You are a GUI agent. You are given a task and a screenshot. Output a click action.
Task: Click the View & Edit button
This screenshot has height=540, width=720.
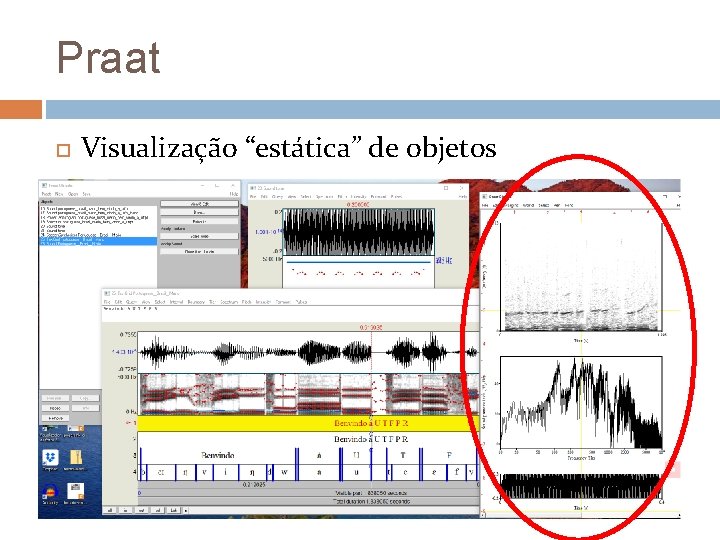pyautogui.click(x=199, y=204)
